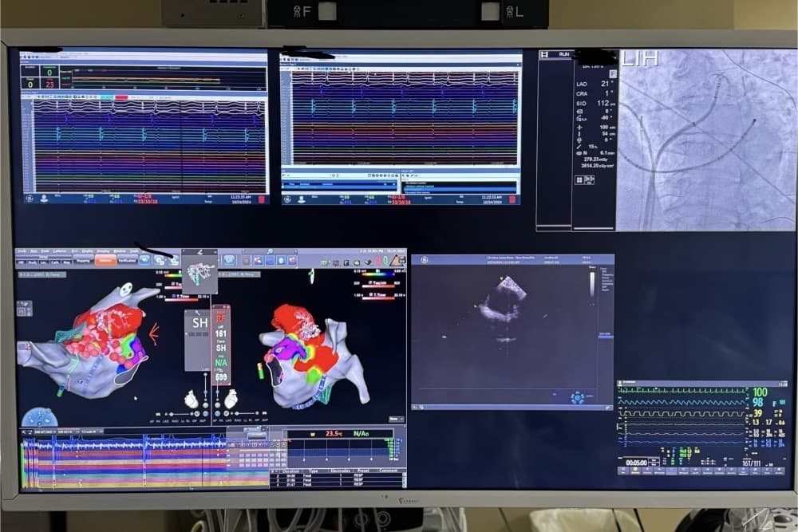Select SUP view for the right map
Screen dimensions: 798x532
coord(265,420)
